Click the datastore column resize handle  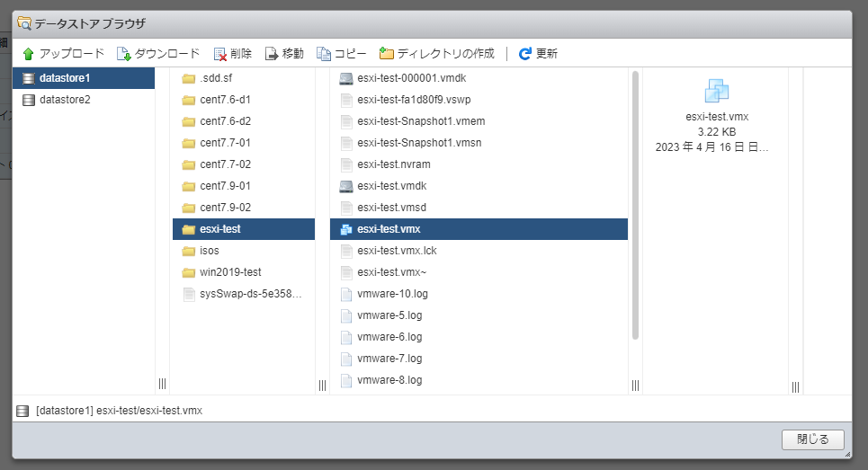pyautogui.click(x=162, y=384)
